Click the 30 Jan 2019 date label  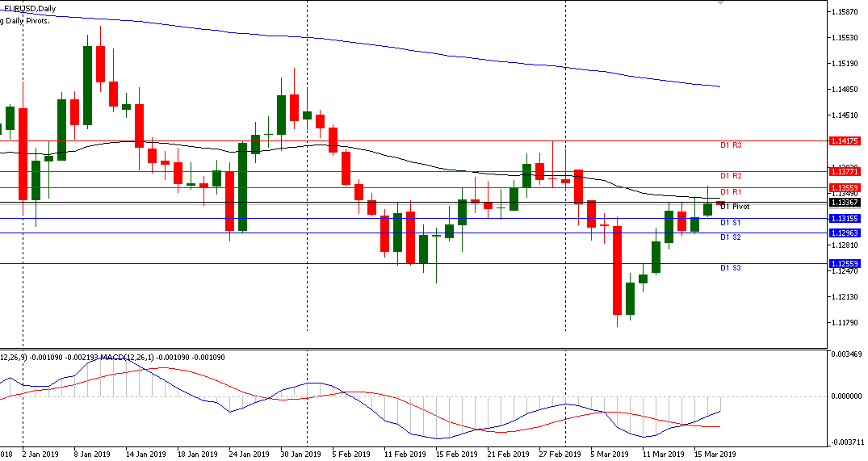coord(300,454)
